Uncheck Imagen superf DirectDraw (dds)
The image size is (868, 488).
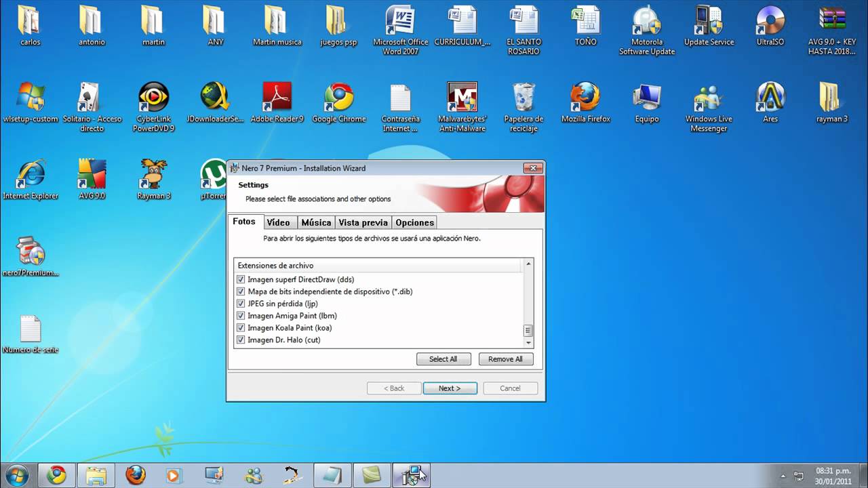tap(241, 279)
